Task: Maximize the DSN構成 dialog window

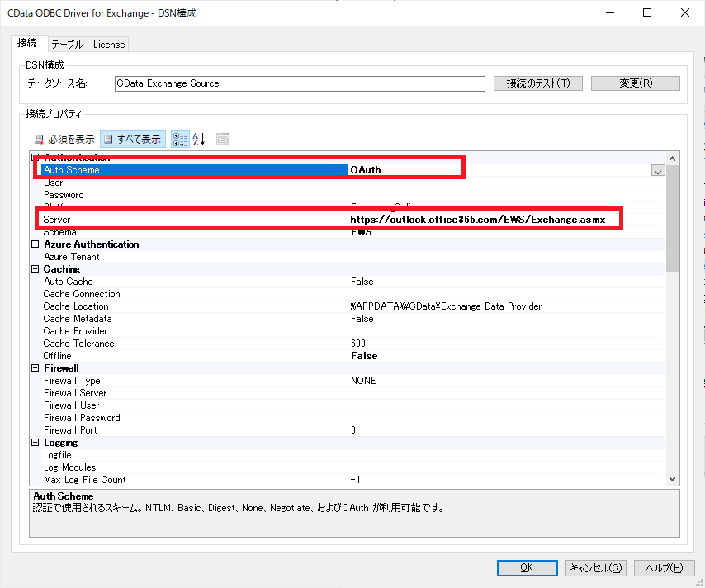Action: (x=647, y=12)
